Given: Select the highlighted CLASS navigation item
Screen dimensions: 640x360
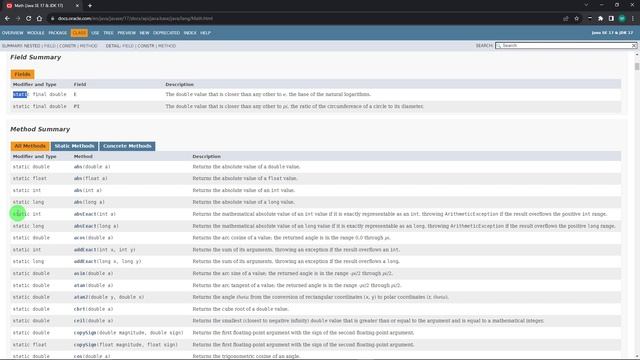Looking at the screenshot, I should [x=79, y=33].
